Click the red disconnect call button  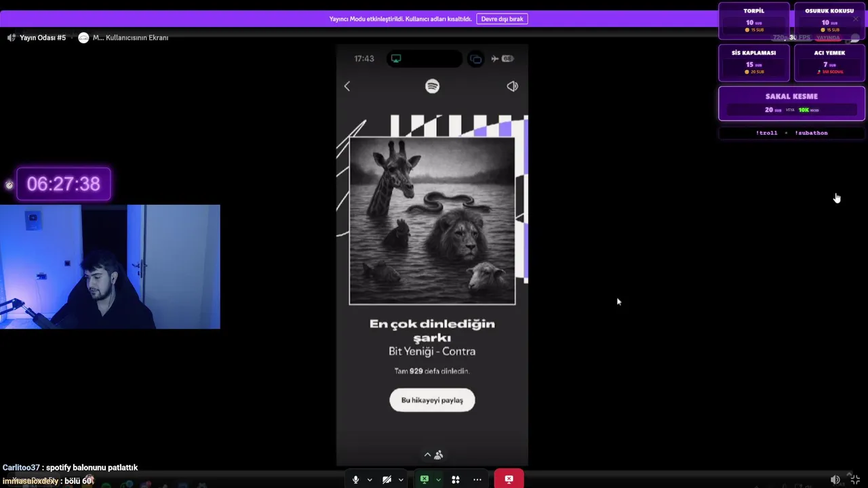(509, 479)
